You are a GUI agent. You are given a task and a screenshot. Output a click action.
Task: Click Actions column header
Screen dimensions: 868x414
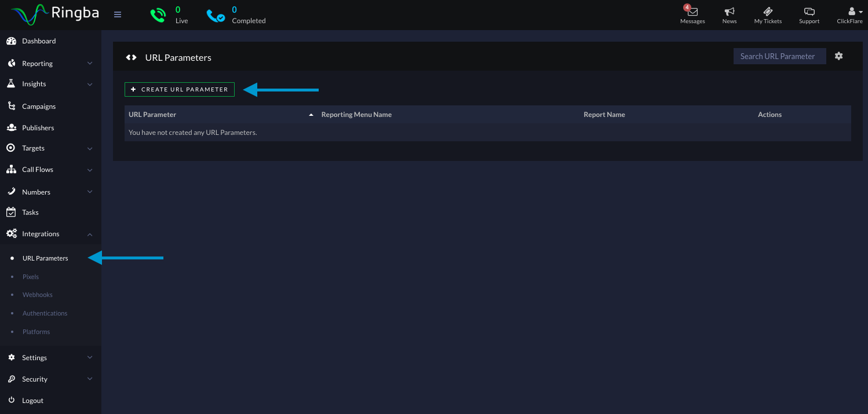click(770, 115)
